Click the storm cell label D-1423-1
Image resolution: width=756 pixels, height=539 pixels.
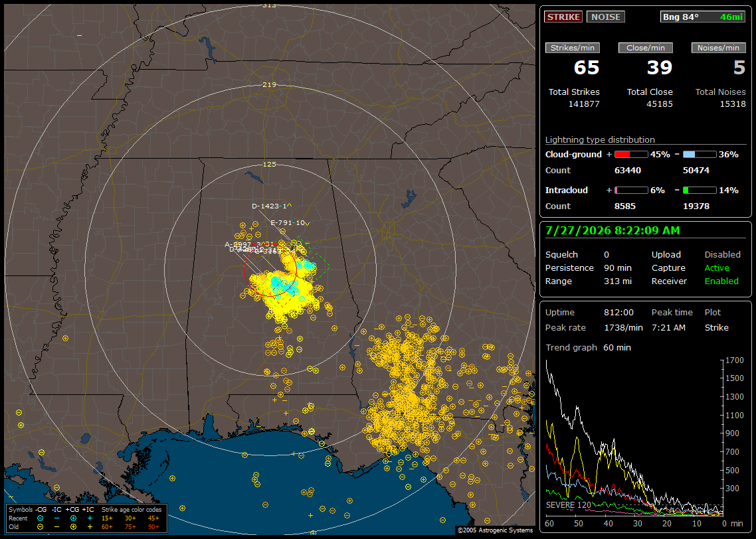272,206
